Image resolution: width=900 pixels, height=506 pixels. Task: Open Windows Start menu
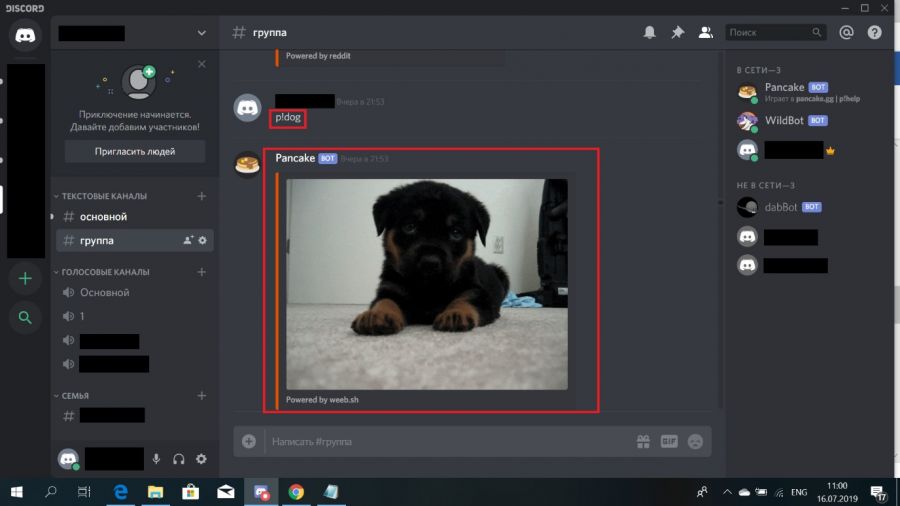pos(16,492)
